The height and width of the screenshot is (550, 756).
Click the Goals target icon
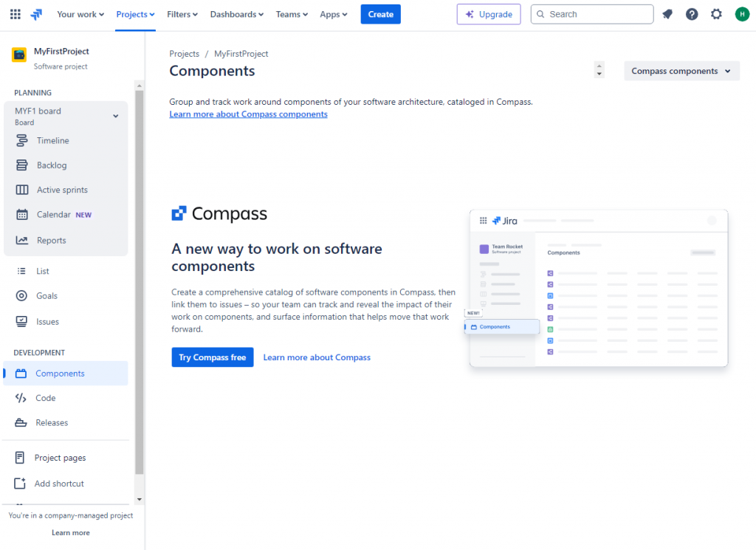click(21, 295)
